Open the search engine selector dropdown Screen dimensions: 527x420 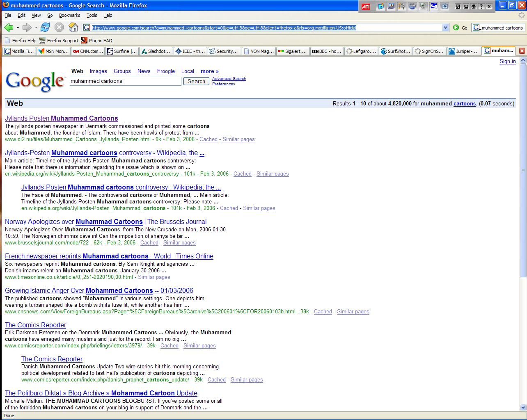tap(477, 28)
